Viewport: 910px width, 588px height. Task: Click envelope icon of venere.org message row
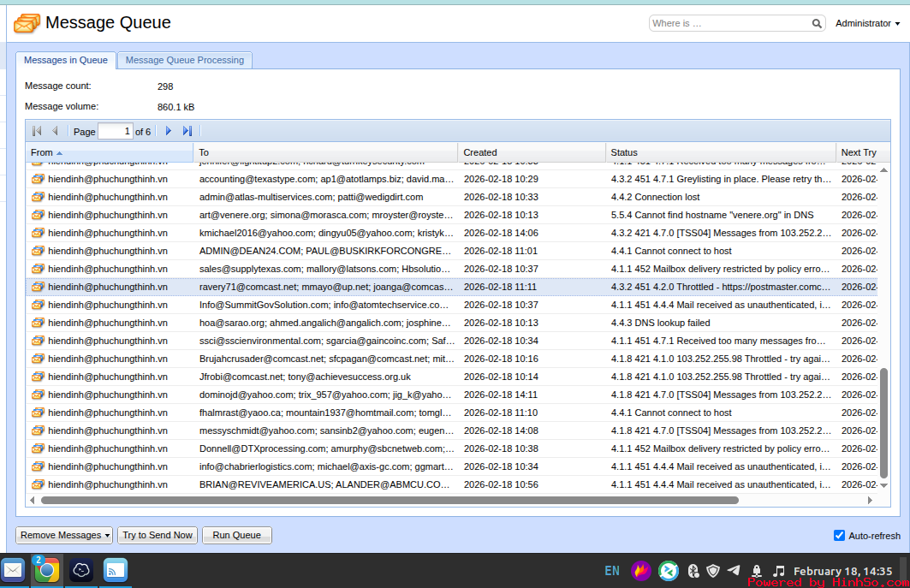tap(38, 215)
